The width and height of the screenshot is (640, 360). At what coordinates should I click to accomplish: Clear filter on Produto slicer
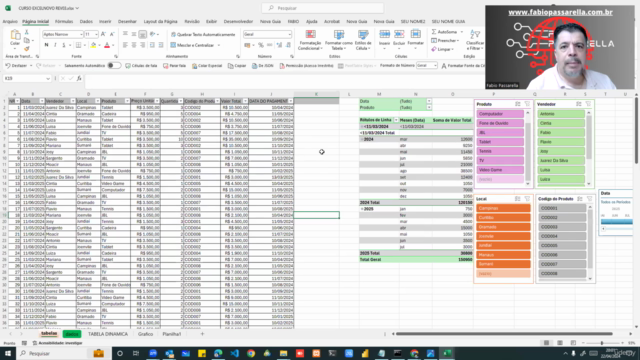click(x=527, y=104)
